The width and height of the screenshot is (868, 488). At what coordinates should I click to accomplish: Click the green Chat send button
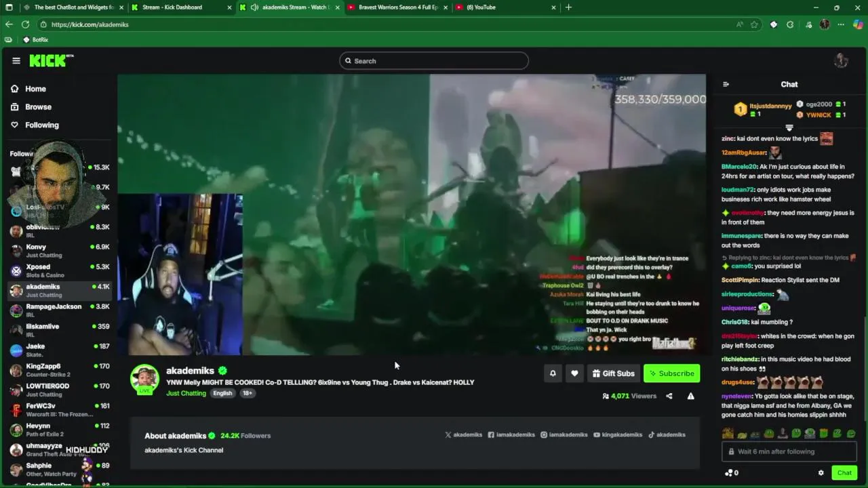[844, 473]
